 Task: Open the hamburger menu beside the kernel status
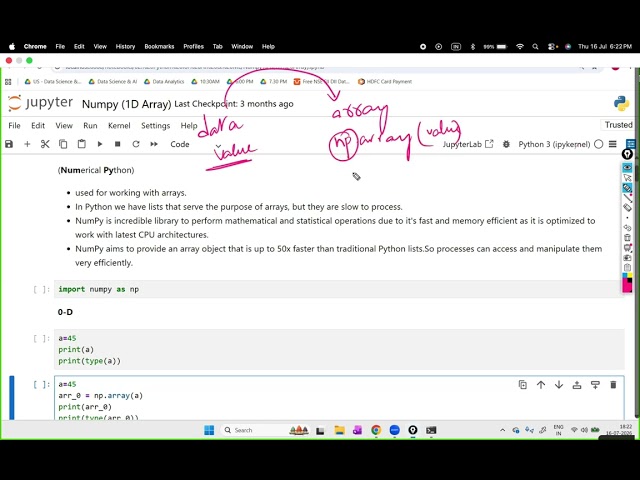tap(613, 144)
